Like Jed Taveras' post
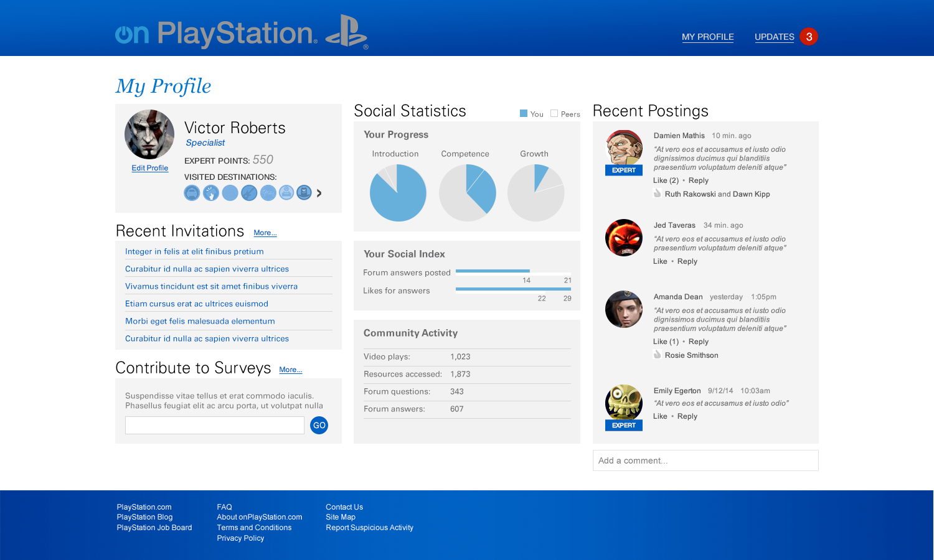 660,261
